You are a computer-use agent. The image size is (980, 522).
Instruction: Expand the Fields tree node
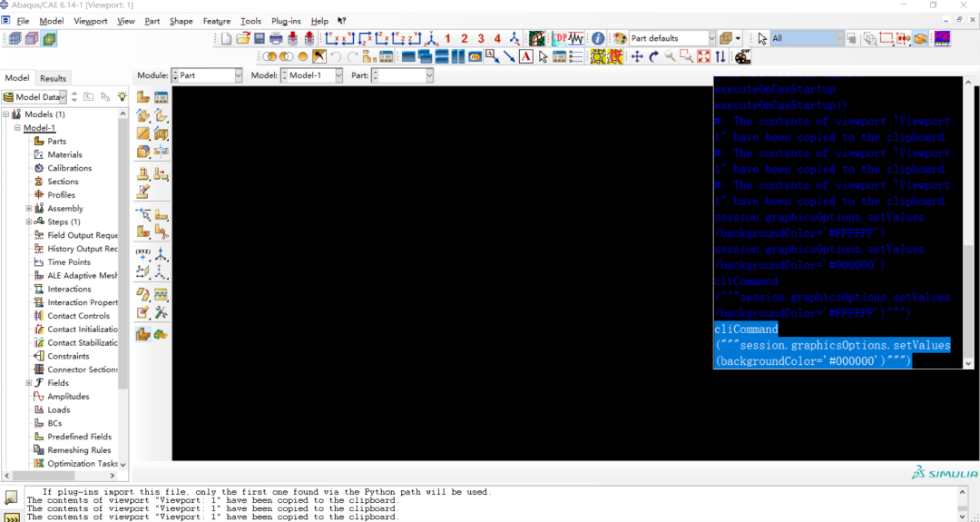coord(29,382)
